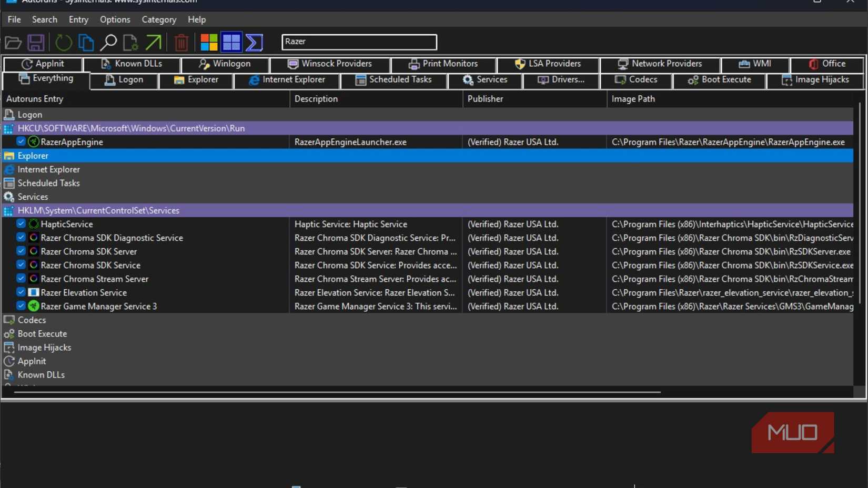Select the Explorer category row
868x488 pixels.
tap(33, 156)
